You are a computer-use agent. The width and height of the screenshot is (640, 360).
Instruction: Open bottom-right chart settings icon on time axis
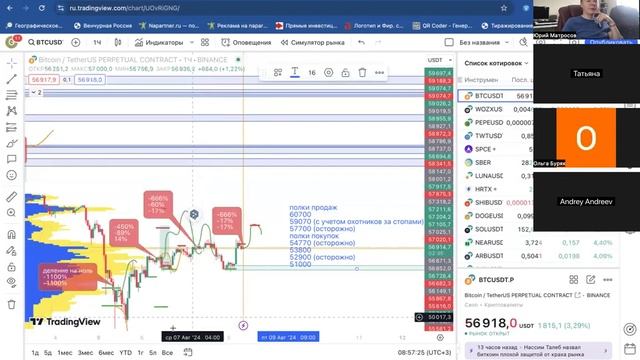(x=440, y=338)
